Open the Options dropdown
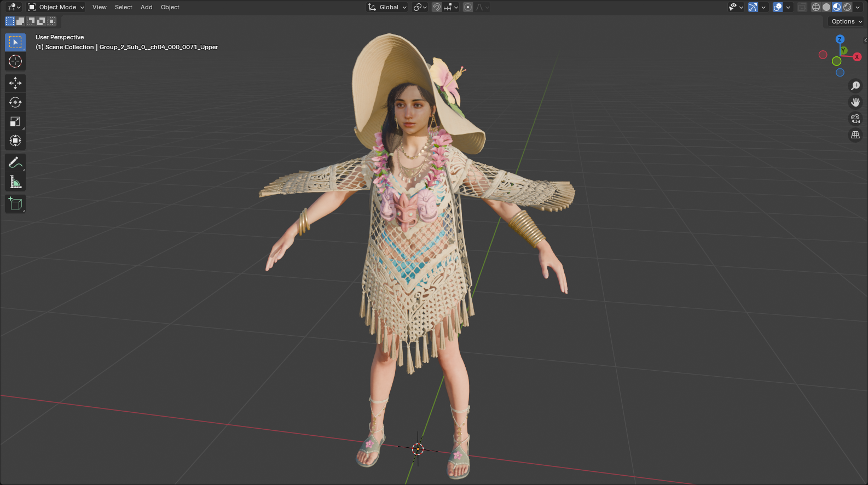This screenshot has height=485, width=868. tap(846, 21)
